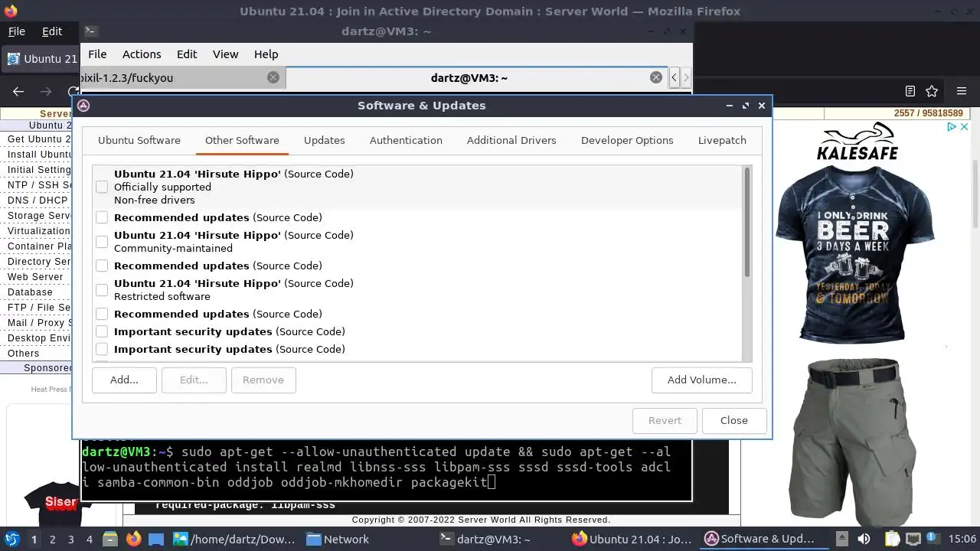Check the 'Officially supported' Hirsute Hippo source
980x551 pixels.
click(102, 187)
